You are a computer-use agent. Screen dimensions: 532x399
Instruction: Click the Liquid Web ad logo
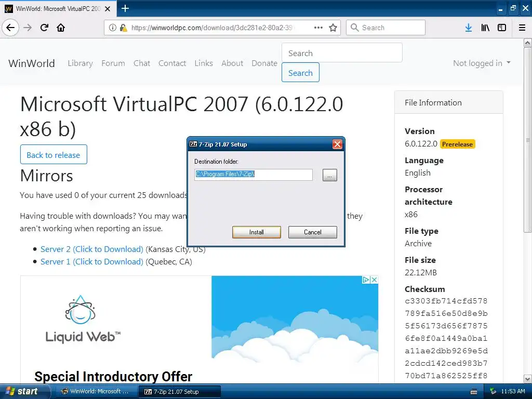(x=82, y=319)
